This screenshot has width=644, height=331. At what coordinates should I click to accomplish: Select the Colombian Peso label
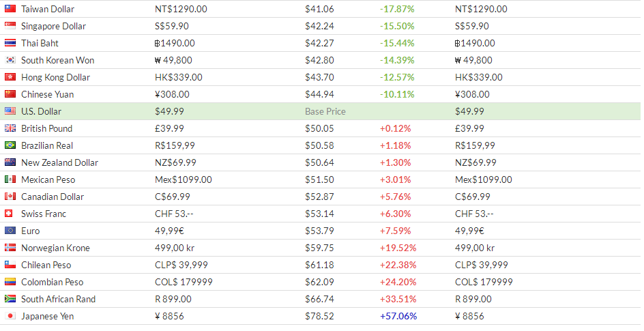[52, 282]
